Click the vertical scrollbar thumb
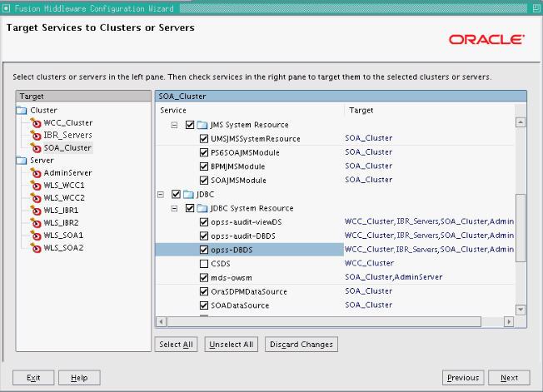 pos(521,228)
